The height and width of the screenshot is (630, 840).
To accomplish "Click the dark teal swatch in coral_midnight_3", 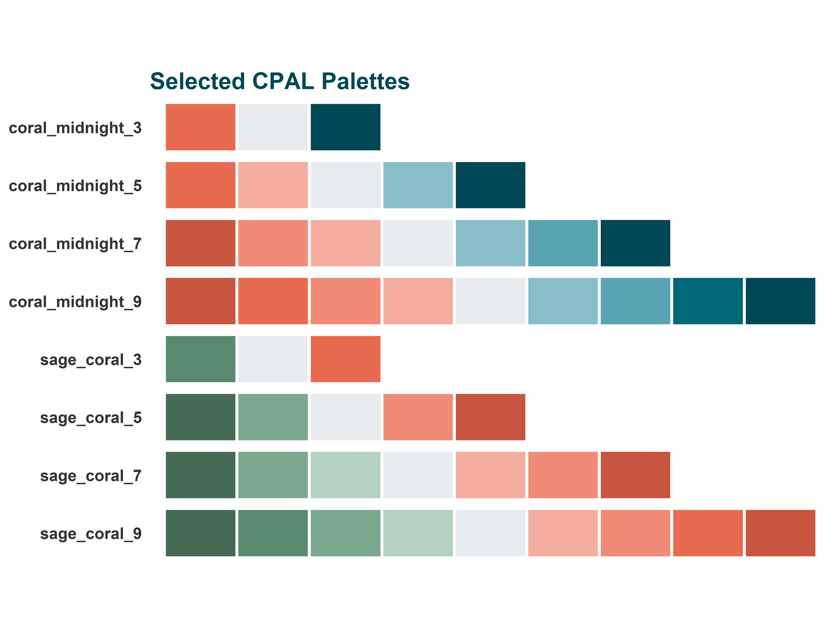I will coord(345,127).
